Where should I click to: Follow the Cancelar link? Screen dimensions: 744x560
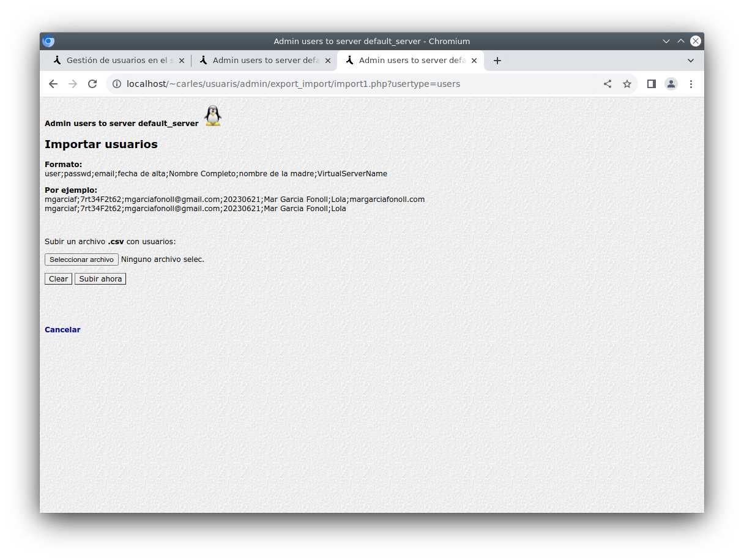pos(62,330)
